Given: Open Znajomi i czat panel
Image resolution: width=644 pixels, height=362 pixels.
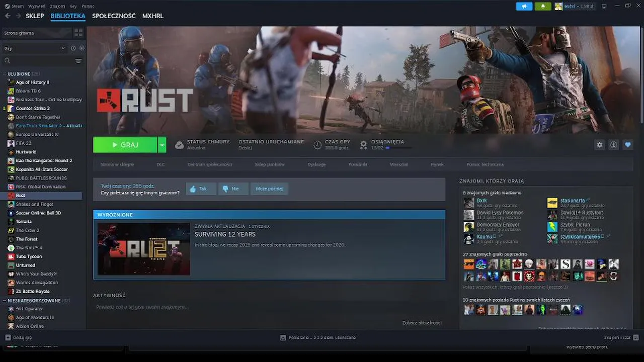Looking at the screenshot, I should point(621,337).
